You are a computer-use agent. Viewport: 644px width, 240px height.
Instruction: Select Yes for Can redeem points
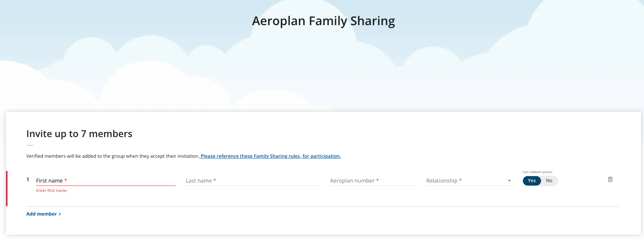(x=532, y=181)
